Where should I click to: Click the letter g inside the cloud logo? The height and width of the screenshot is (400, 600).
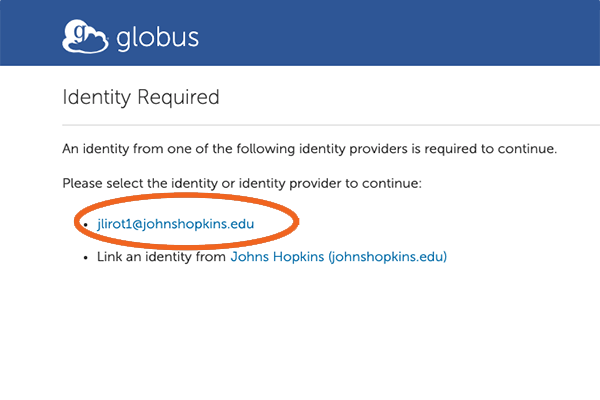(80, 33)
